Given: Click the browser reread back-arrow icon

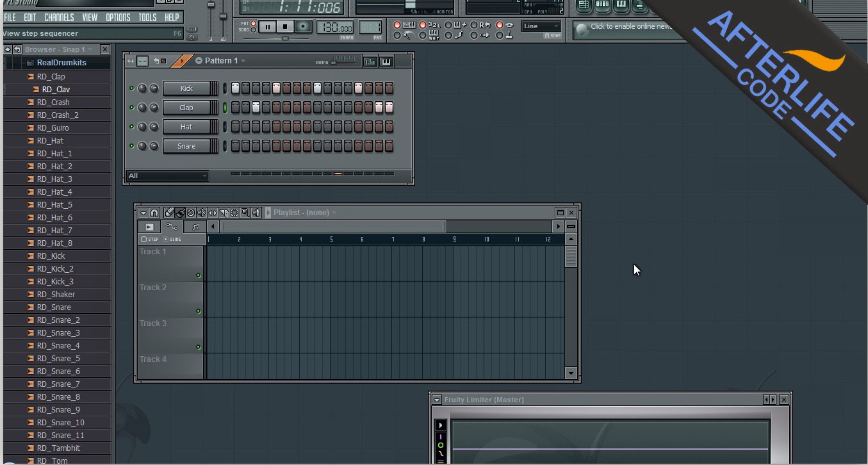Looking at the screenshot, I should click(x=17, y=49).
